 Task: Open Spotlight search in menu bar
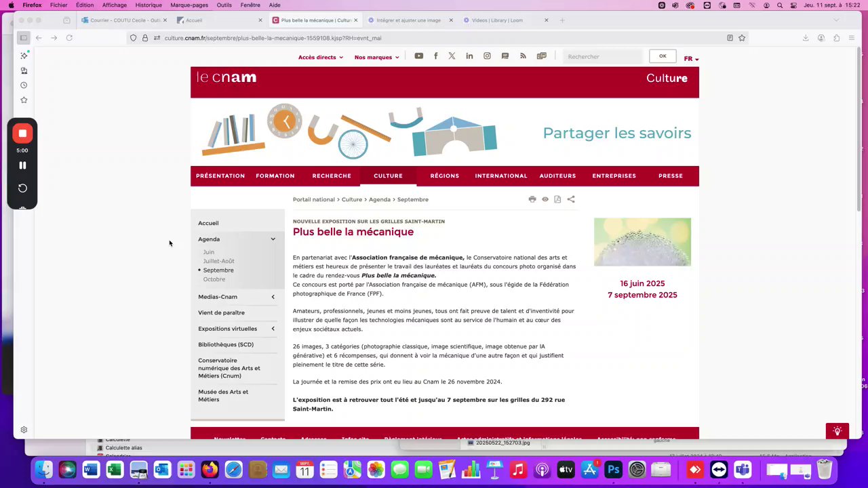pos(780,5)
